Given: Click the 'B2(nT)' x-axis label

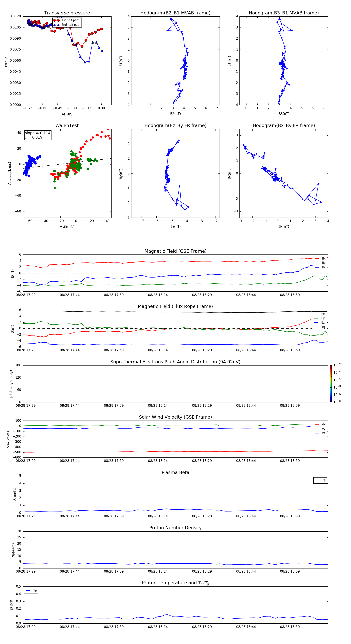Looking at the screenshot, I should [175, 114].
